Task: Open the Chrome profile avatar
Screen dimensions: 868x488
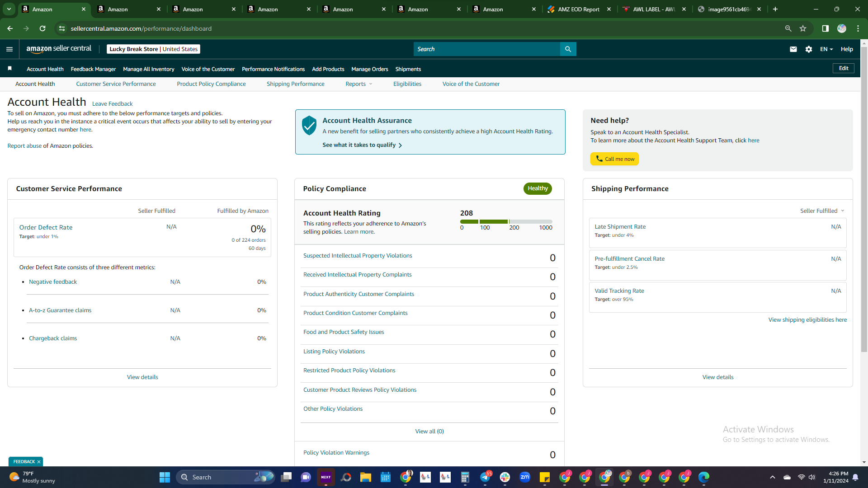Action: (842, 28)
